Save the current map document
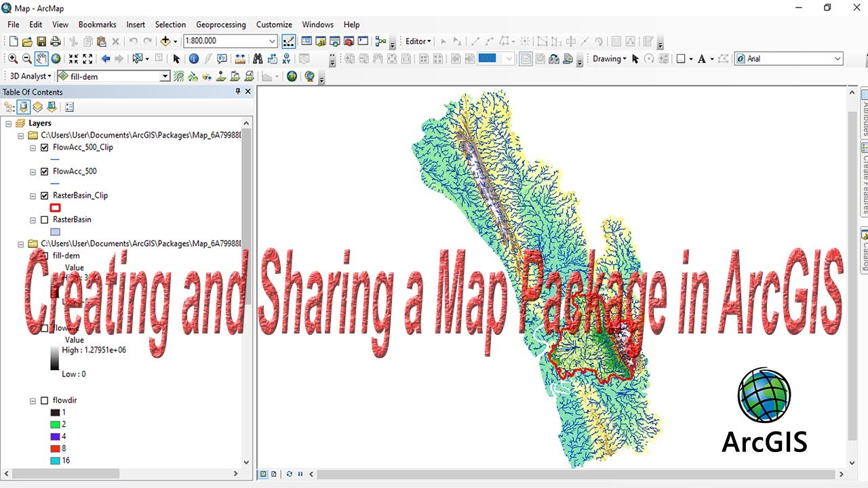The width and height of the screenshot is (868, 488). pyautogui.click(x=41, y=41)
